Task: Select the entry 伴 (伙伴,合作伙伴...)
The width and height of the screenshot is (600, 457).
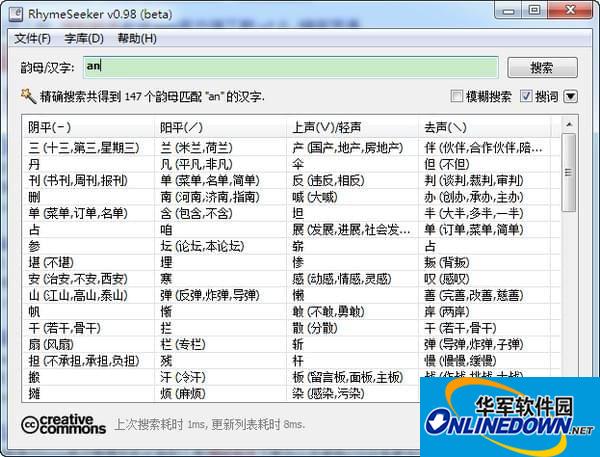Action: (483, 148)
